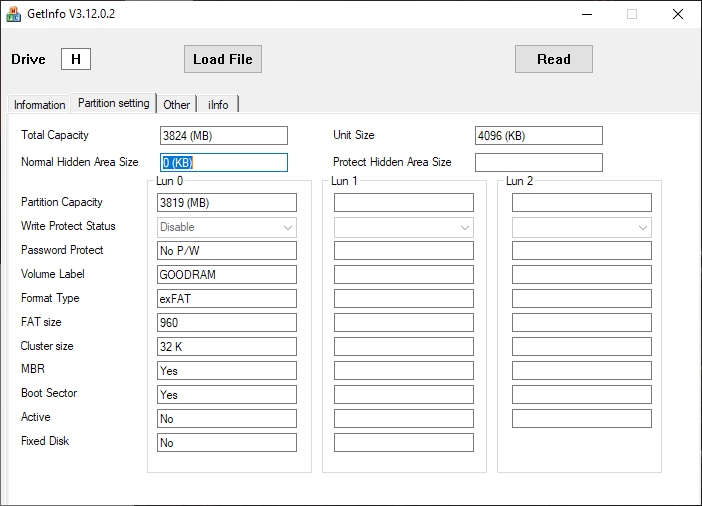The image size is (702, 506).
Task: Open Lun 1 Write Protect Status dropdown
Action: coord(403,227)
